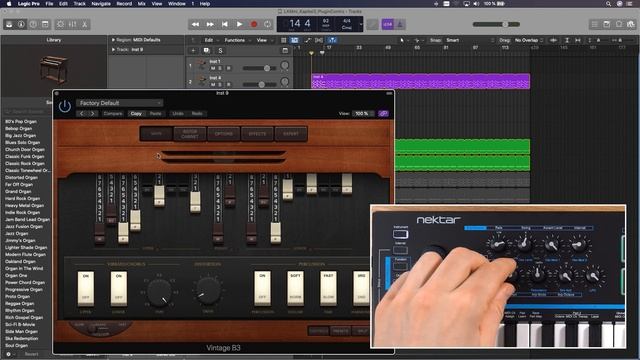The width and height of the screenshot is (640, 360).
Task: Load previous preset with left arrow
Action: pos(82,113)
